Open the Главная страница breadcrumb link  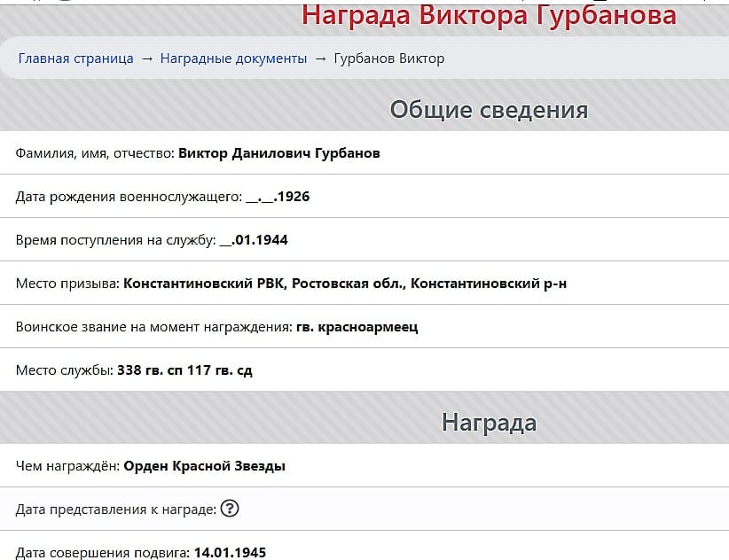pos(76,58)
